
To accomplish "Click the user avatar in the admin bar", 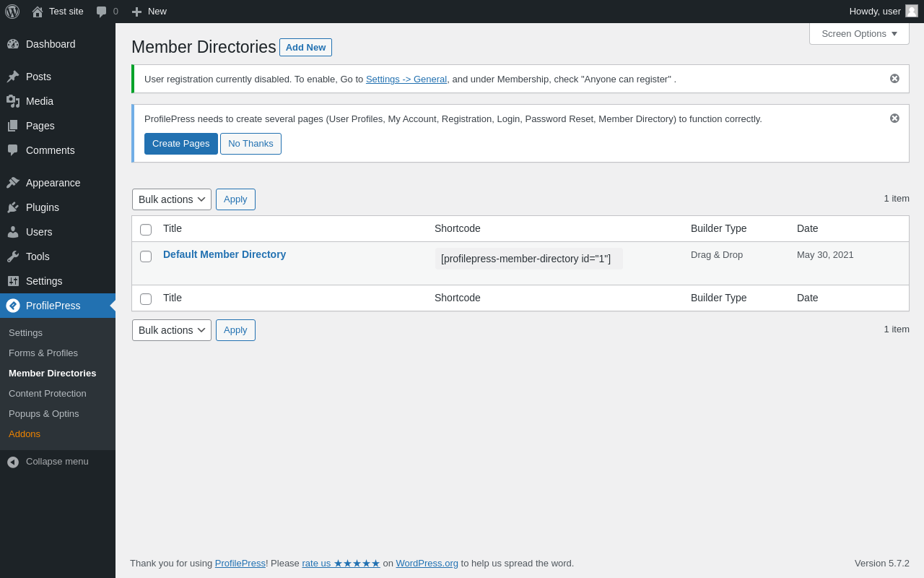I will [912, 11].
